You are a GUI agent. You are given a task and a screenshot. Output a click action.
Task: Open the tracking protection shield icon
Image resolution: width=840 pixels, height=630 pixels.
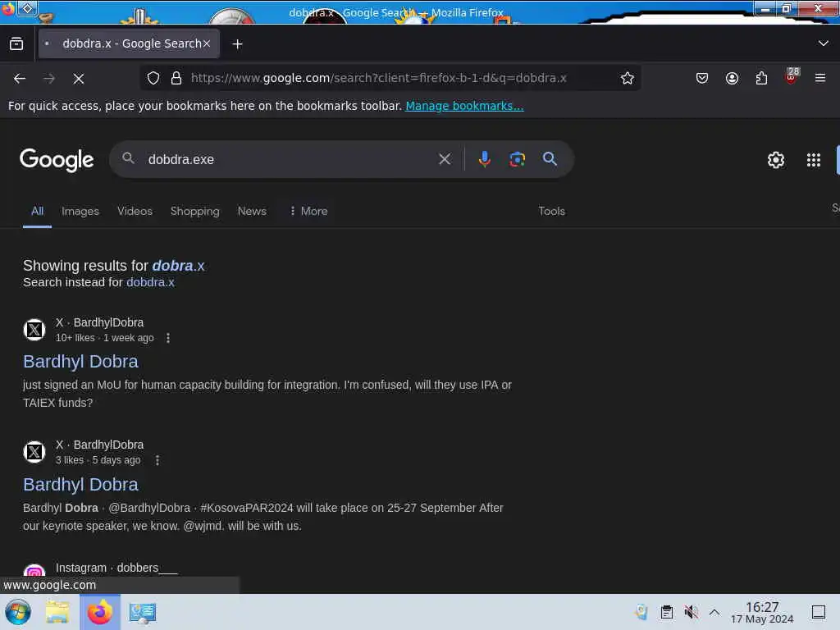153,78
